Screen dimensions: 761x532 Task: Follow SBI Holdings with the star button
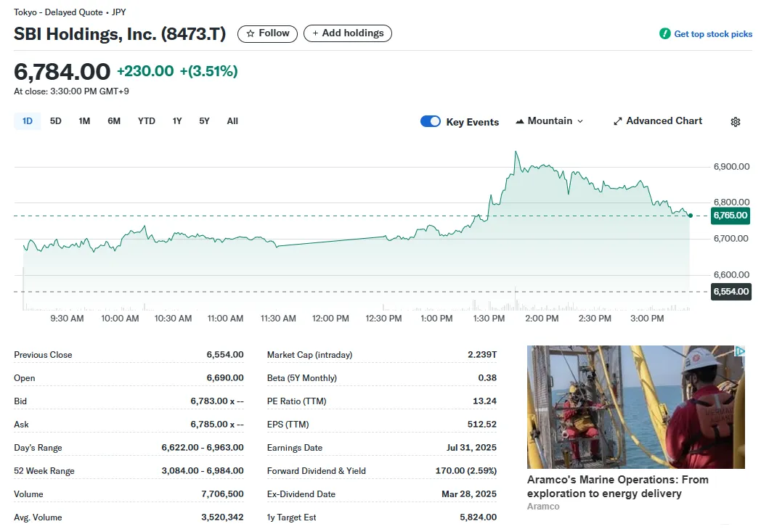pos(267,33)
